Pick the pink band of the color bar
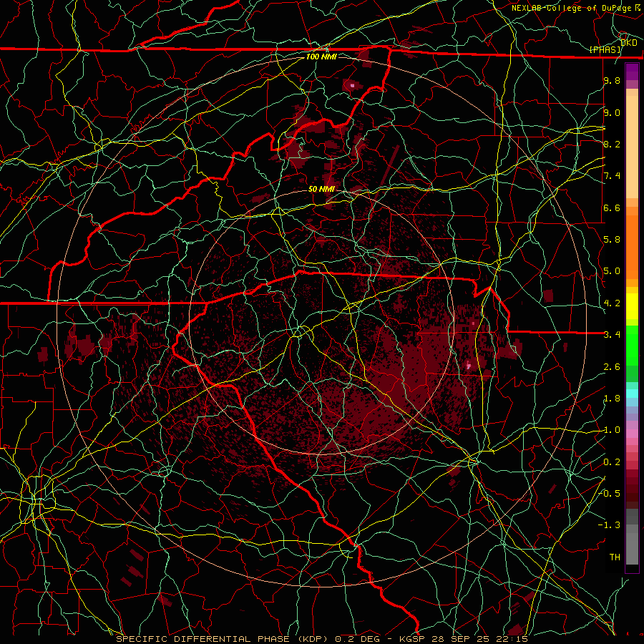Image resolution: width=644 pixels, height=644 pixels. click(632, 434)
